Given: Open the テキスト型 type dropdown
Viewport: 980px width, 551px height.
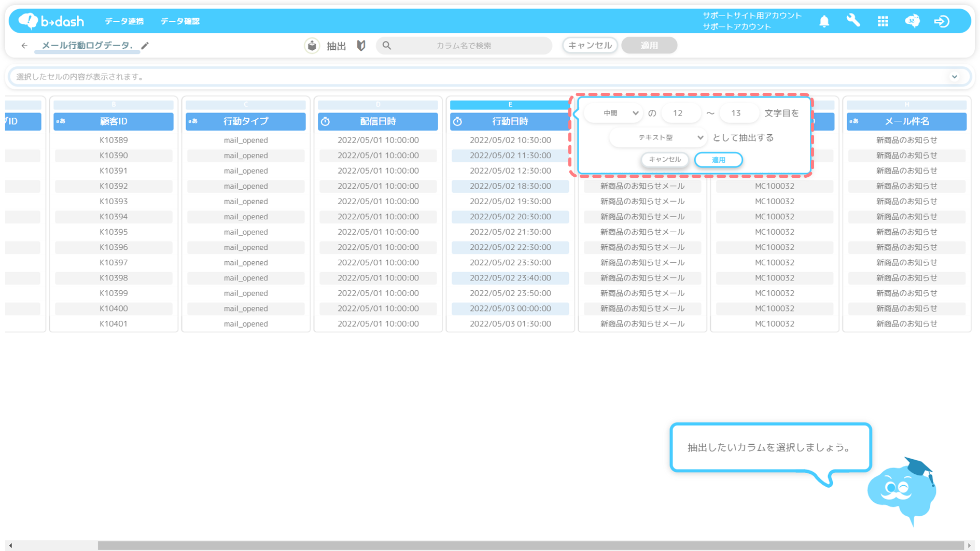Looking at the screenshot, I should pos(659,137).
